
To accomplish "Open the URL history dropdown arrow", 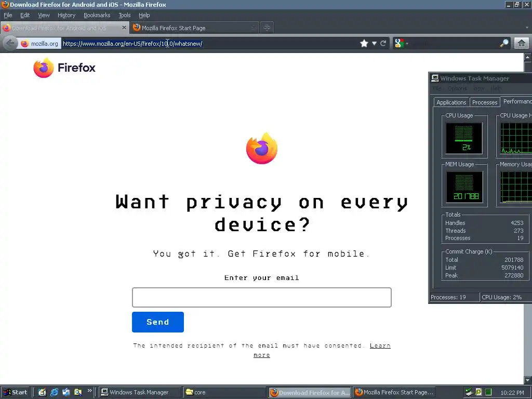I will pos(374,44).
